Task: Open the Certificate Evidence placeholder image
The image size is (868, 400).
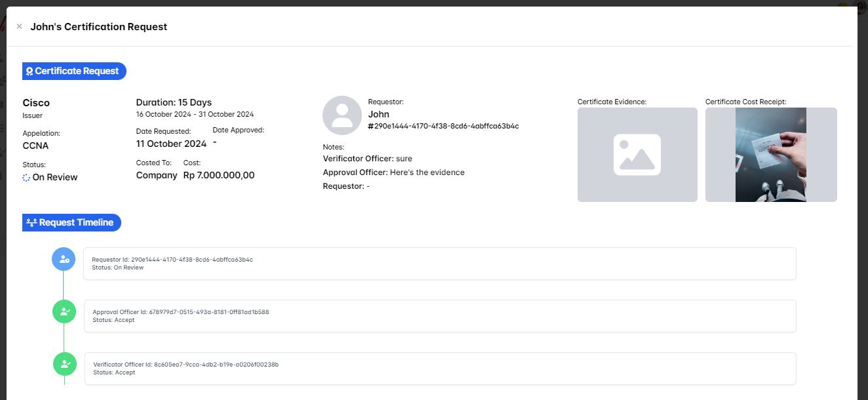Action: (637, 155)
